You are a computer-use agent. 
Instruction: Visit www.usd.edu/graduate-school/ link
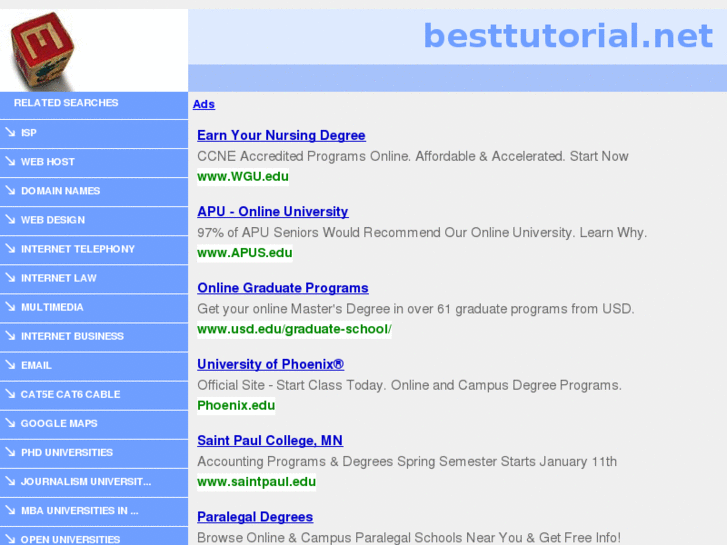(x=294, y=329)
